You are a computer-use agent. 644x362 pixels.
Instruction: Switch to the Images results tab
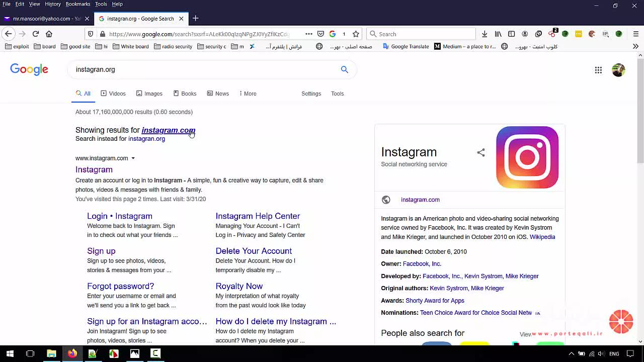pyautogui.click(x=149, y=94)
